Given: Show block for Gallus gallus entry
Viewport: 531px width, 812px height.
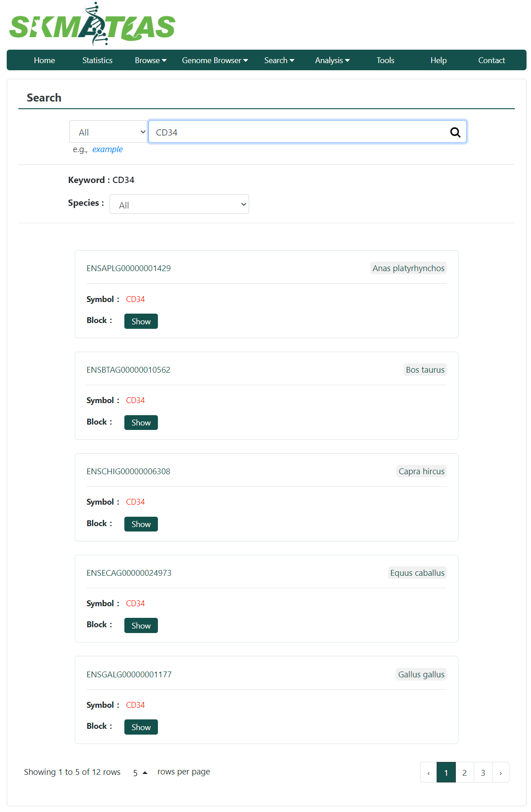Looking at the screenshot, I should coord(141,727).
